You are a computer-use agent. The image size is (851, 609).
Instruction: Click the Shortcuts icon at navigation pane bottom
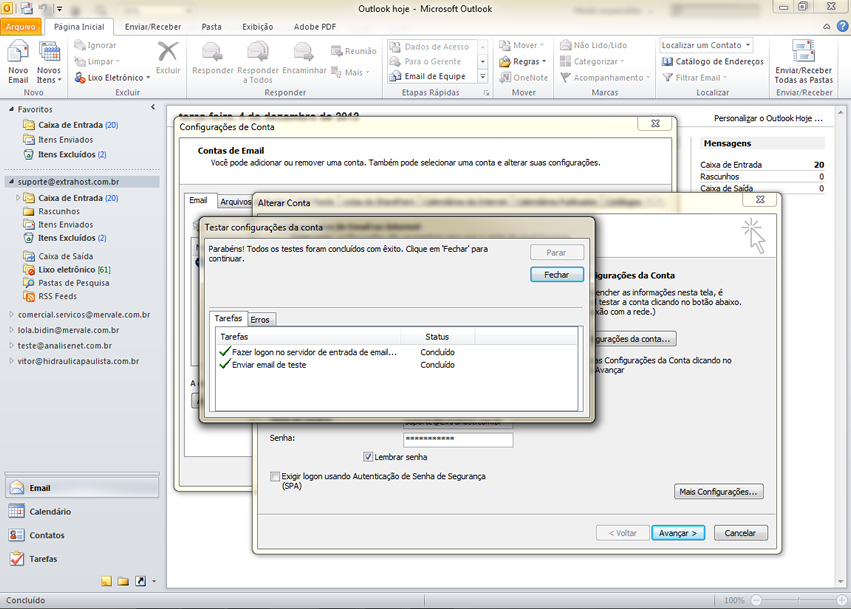click(140, 581)
